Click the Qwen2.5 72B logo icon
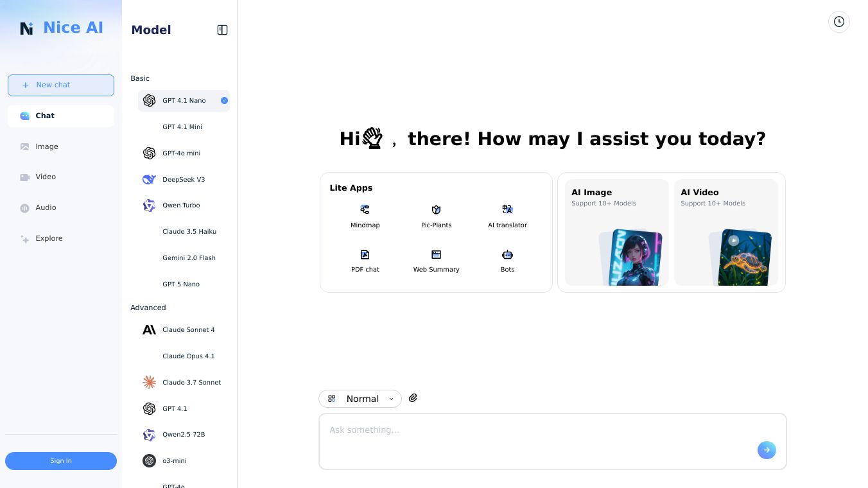Viewport: 868px width, 488px height. click(150, 435)
